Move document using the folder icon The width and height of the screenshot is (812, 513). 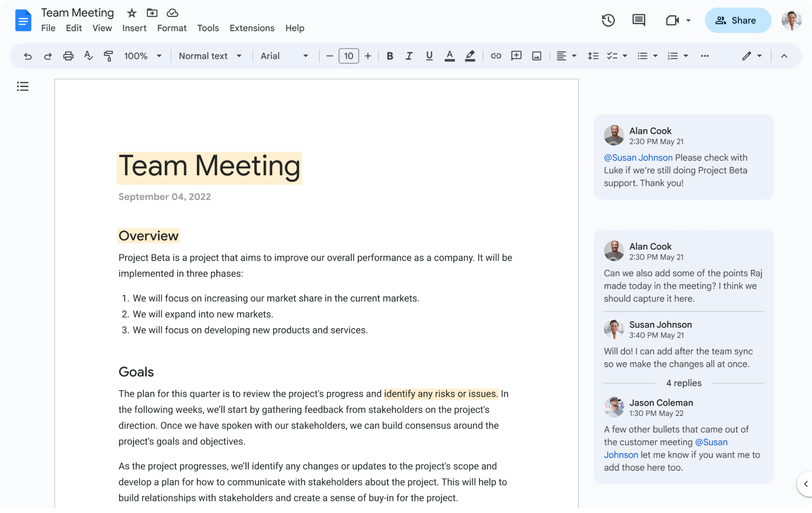pos(152,13)
